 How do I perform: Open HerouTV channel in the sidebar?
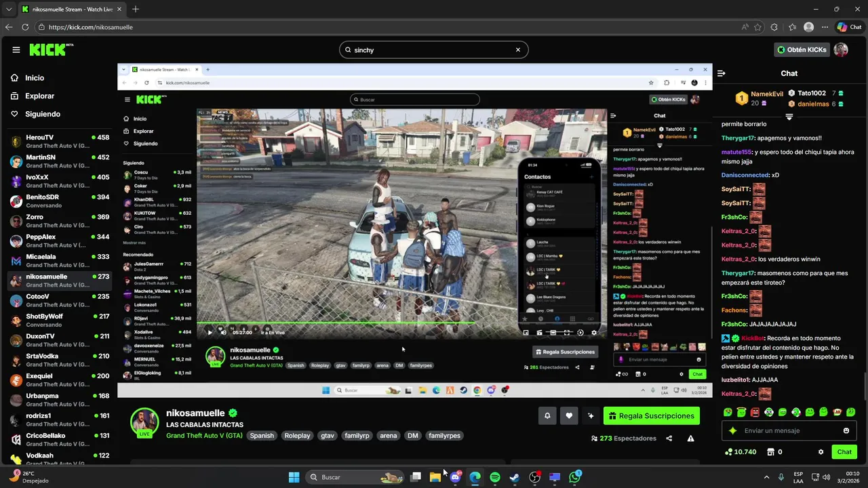point(59,142)
